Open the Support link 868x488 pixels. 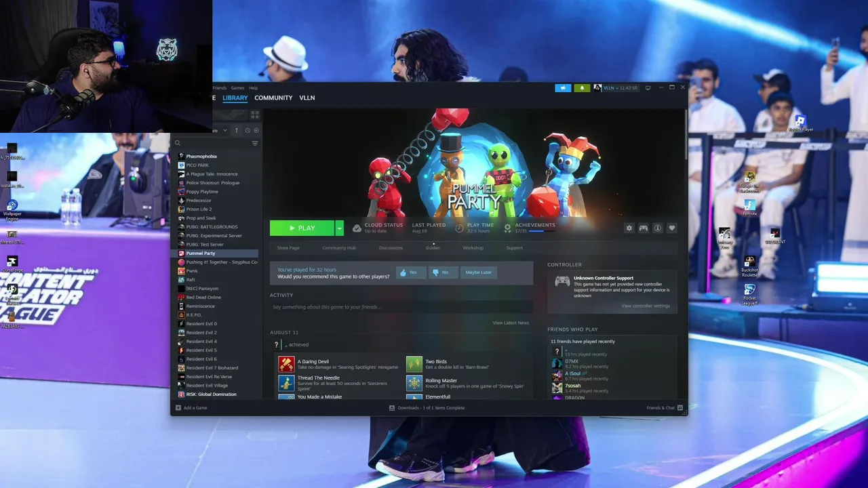[x=514, y=248]
